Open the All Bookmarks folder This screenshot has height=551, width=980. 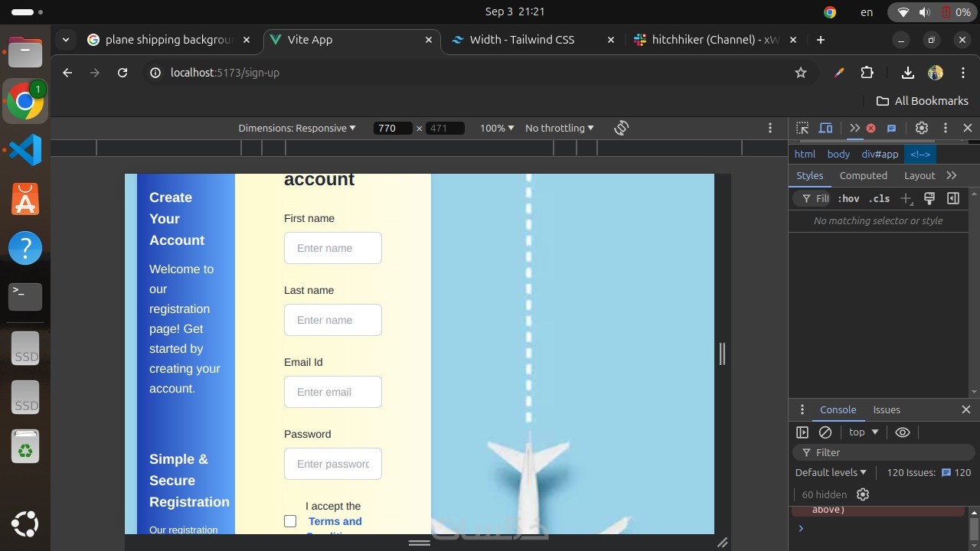923,101
